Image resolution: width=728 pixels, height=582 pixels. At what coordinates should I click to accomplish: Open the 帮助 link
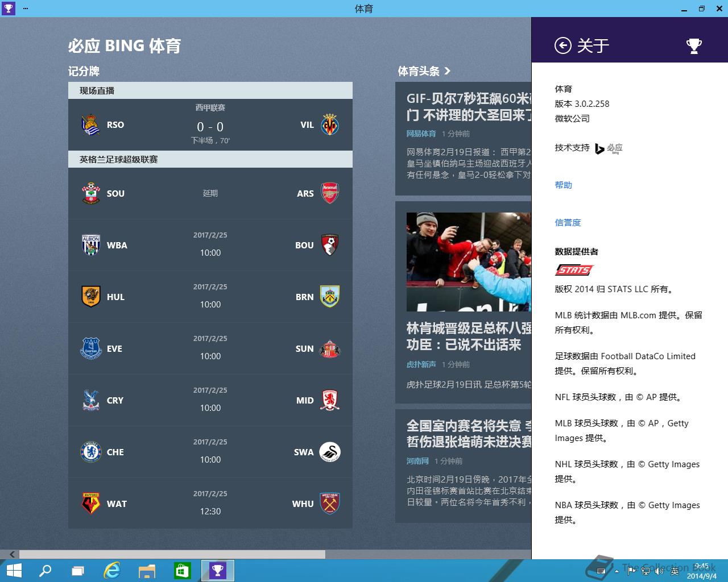click(564, 185)
